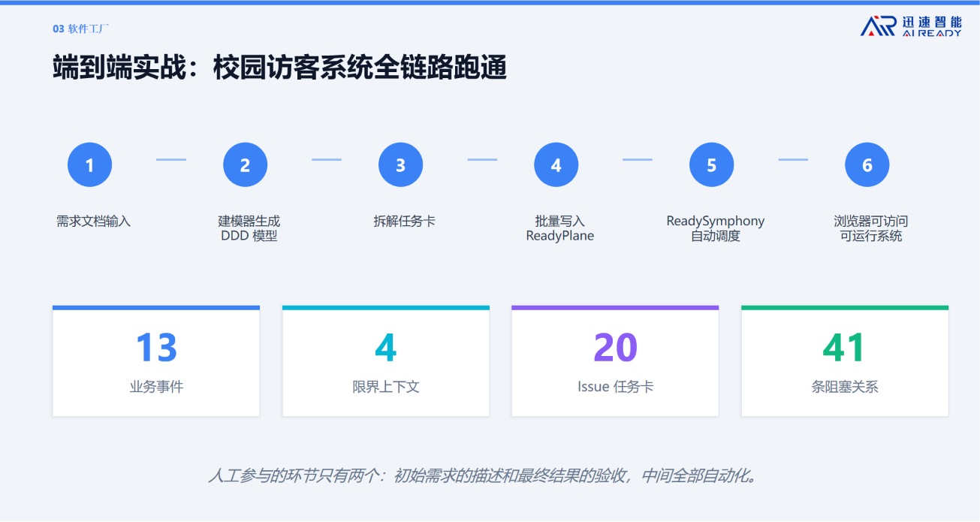Click the AI READY logo
This screenshot has width=980, height=522.
910,26
